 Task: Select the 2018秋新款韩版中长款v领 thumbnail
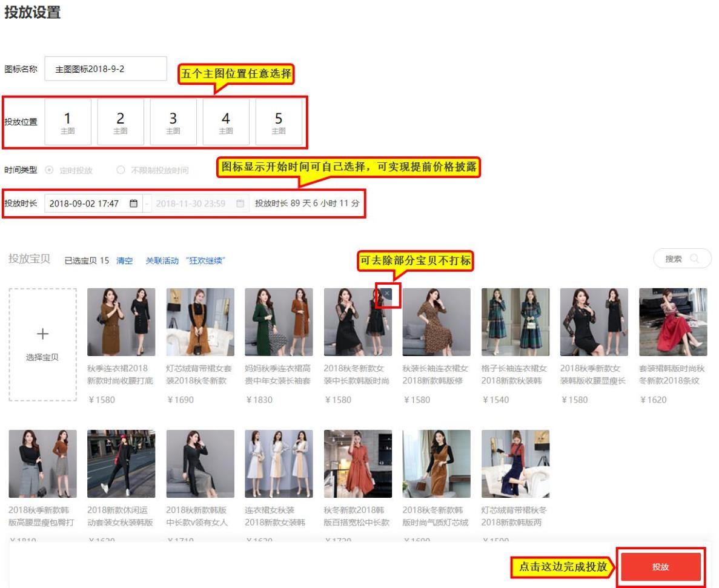point(200,464)
